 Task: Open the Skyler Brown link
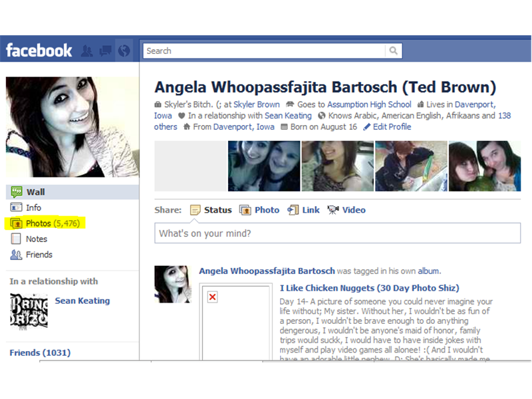click(x=257, y=104)
